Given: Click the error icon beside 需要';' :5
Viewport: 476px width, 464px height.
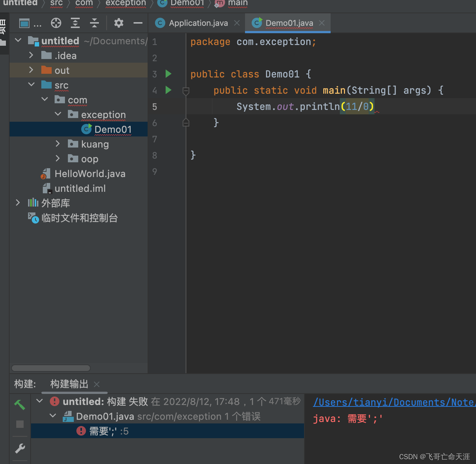Looking at the screenshot, I should (81, 431).
